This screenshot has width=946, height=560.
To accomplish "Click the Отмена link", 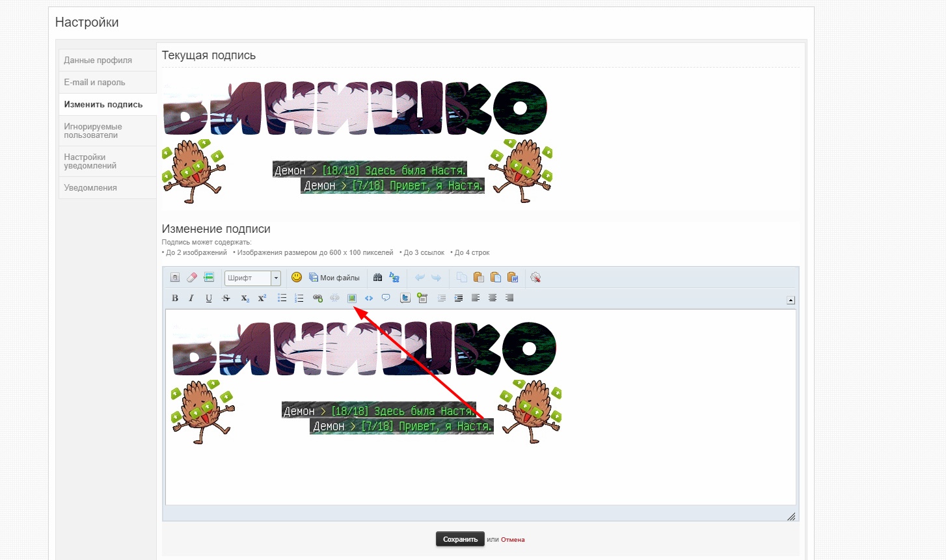I will (x=513, y=540).
